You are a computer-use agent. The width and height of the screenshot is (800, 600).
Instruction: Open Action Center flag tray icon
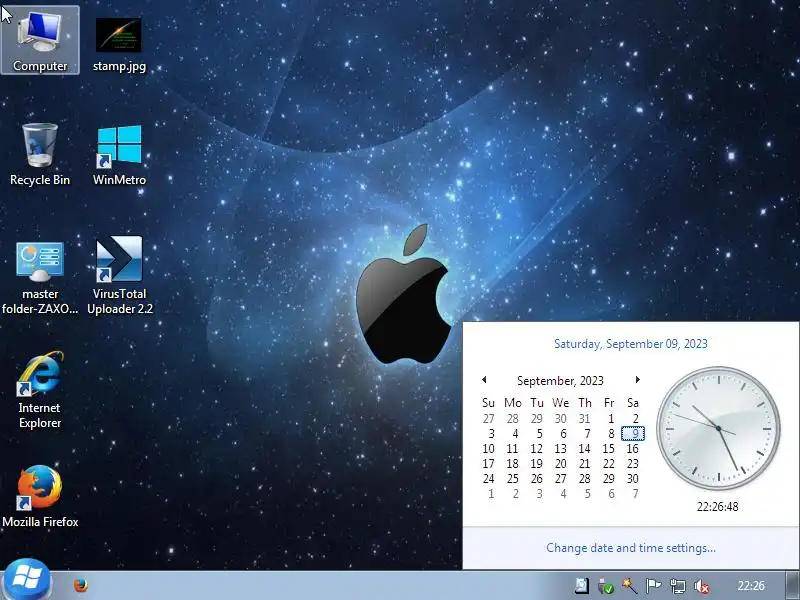(x=653, y=586)
